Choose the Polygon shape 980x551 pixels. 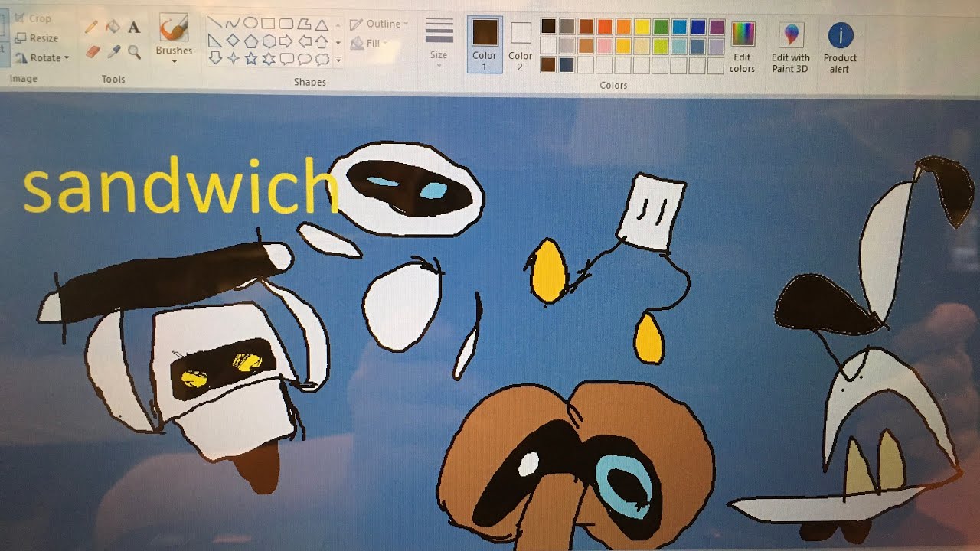[x=304, y=24]
